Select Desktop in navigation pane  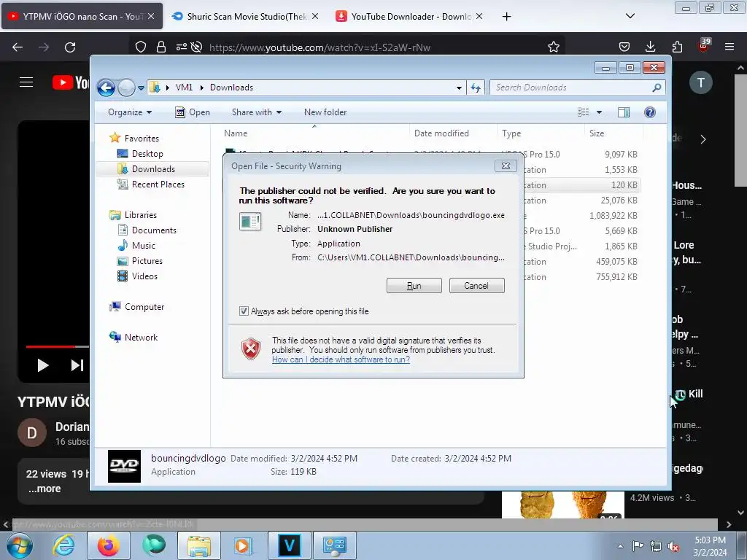pyautogui.click(x=141, y=154)
